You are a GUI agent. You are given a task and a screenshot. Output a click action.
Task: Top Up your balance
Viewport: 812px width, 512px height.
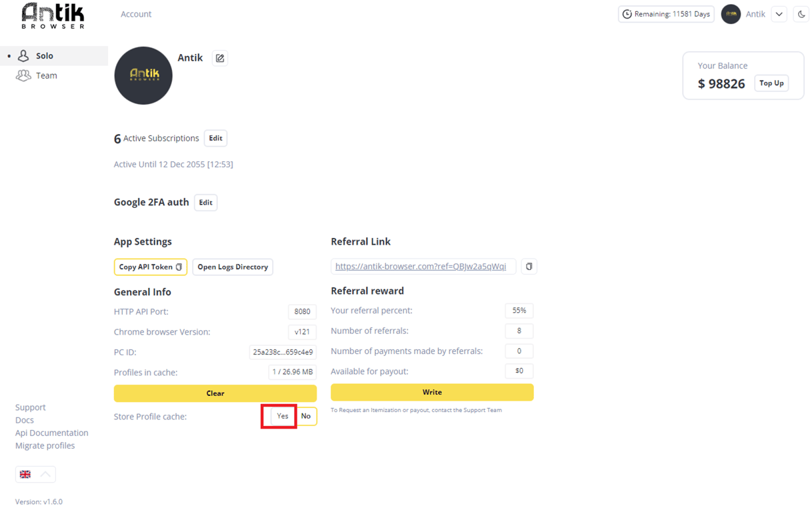pos(771,83)
